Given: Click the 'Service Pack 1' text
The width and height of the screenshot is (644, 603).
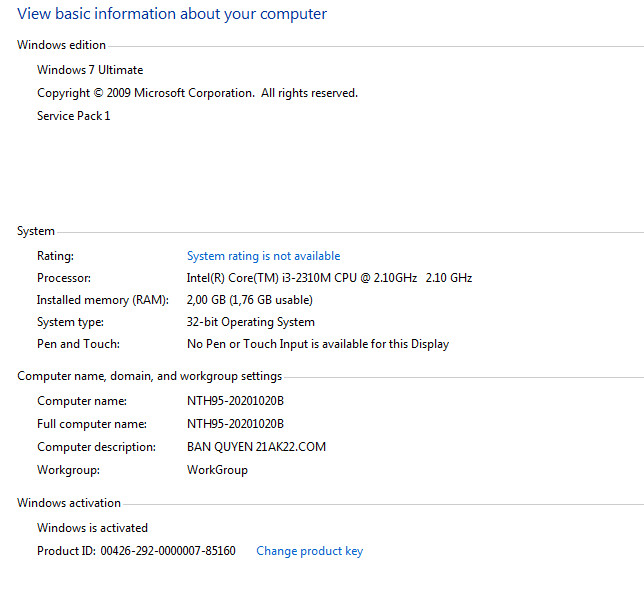Looking at the screenshot, I should [74, 116].
